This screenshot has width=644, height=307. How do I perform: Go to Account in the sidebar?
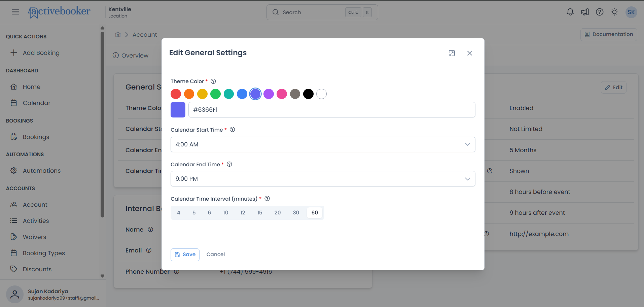click(x=35, y=205)
